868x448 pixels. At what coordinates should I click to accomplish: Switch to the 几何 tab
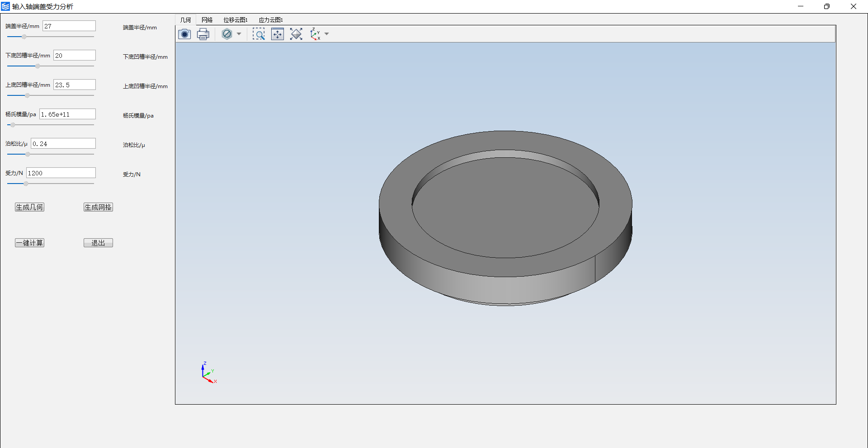185,20
